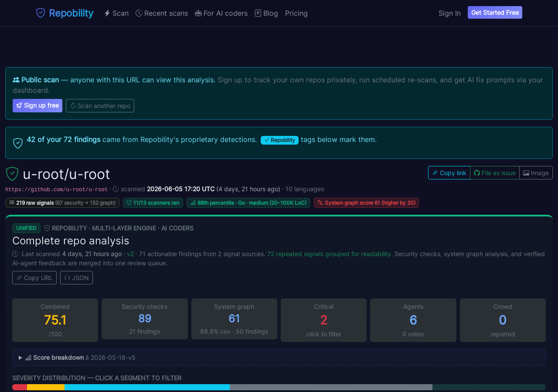Click Sign In
Screen dimensions: 558x392
tap(449, 13)
